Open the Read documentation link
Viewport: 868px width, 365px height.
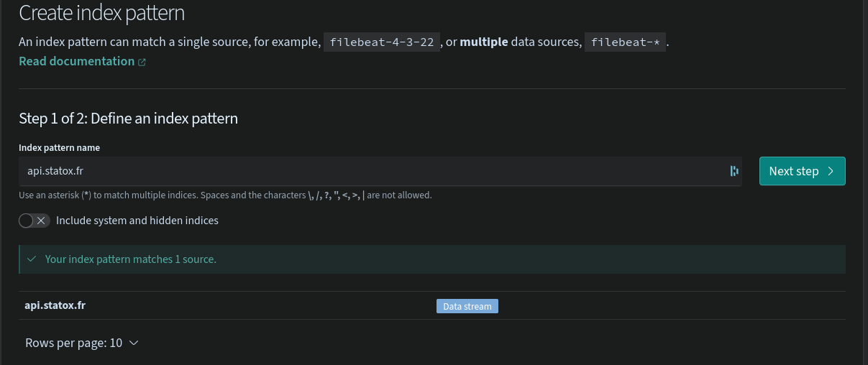[76, 61]
